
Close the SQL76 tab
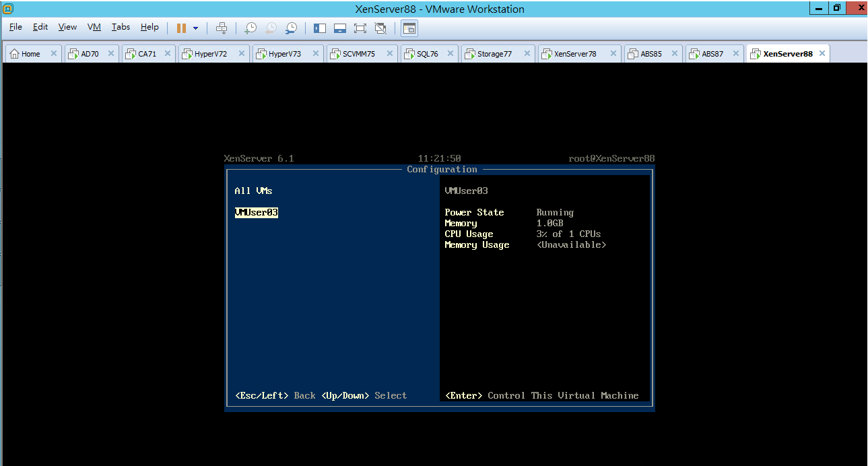pyautogui.click(x=451, y=54)
